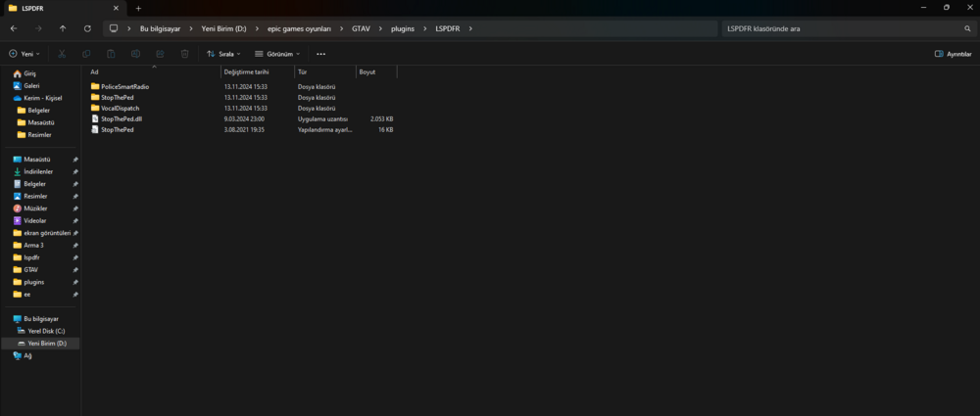
Task: Click the Delete trash icon
Action: pos(184,54)
